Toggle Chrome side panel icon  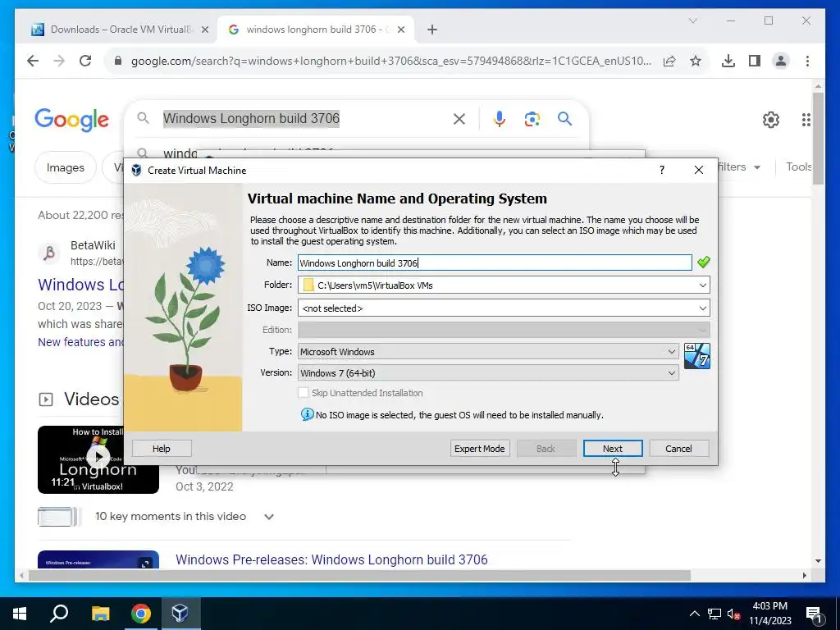[x=755, y=61]
